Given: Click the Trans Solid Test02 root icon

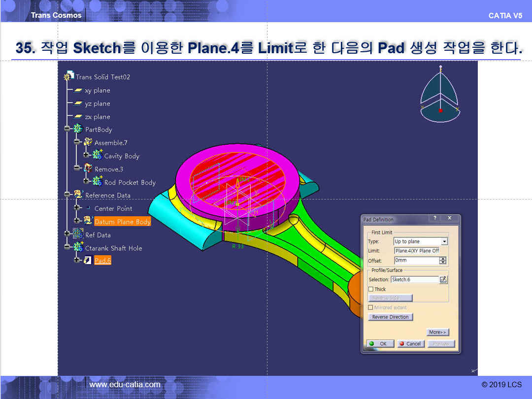Looking at the screenshot, I should [69, 76].
